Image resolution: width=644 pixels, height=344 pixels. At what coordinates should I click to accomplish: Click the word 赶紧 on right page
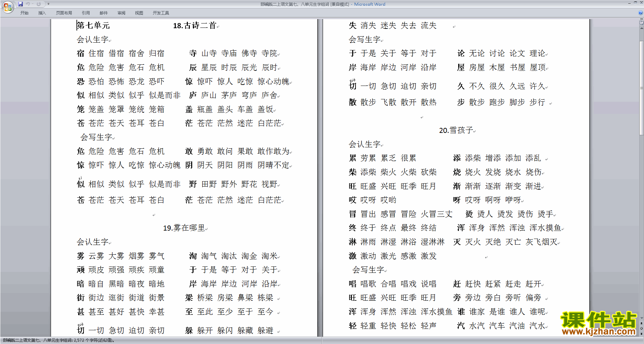(493, 284)
